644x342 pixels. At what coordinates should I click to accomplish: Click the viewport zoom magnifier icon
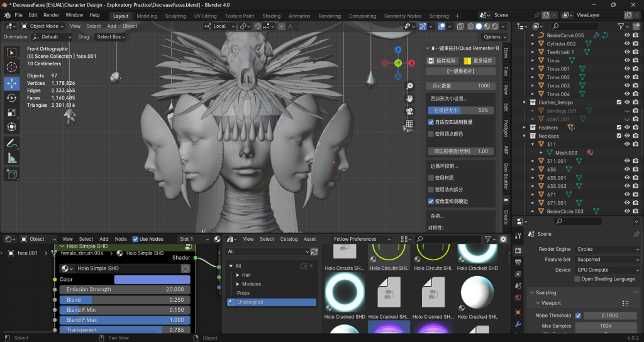[x=409, y=85]
